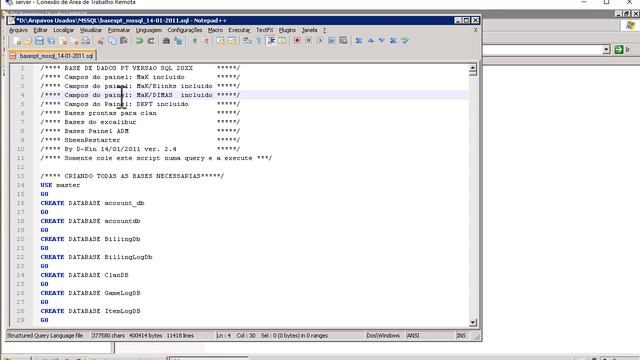Open the Macro menu
The height and width of the screenshot is (360, 640).
[x=215, y=30]
